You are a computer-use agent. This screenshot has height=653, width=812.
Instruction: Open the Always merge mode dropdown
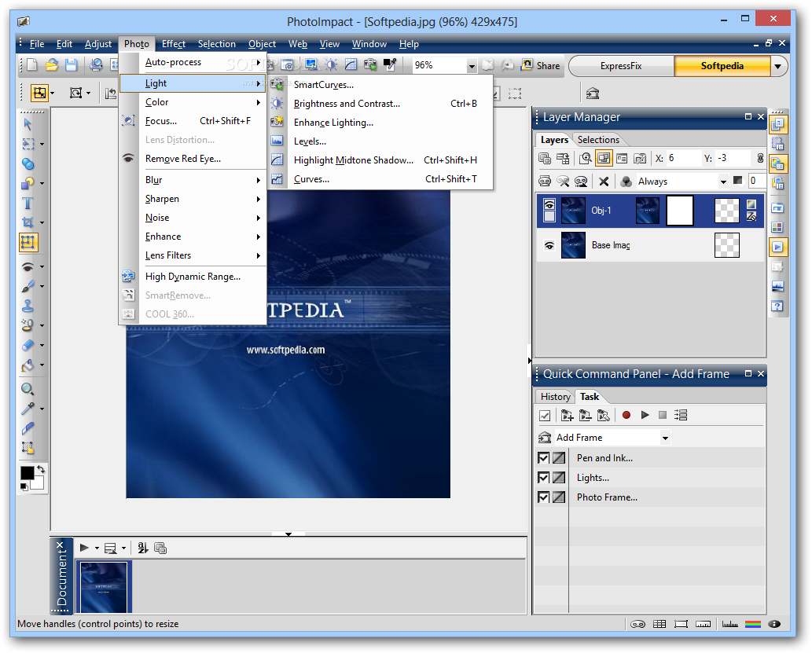click(723, 182)
